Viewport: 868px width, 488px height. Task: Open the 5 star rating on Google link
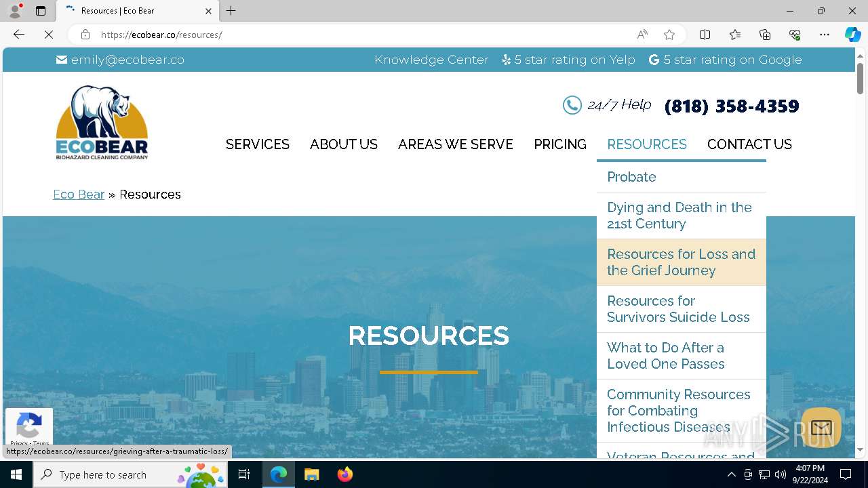coord(725,60)
